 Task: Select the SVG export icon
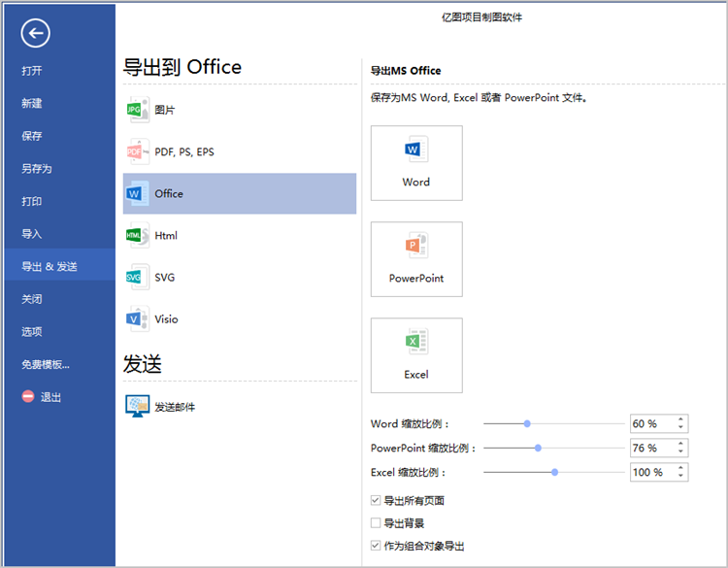[138, 277]
